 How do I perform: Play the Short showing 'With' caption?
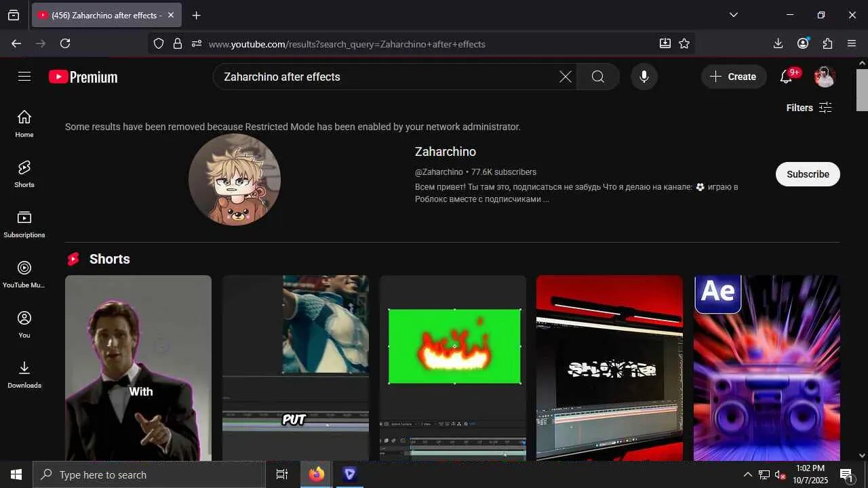[x=138, y=368]
